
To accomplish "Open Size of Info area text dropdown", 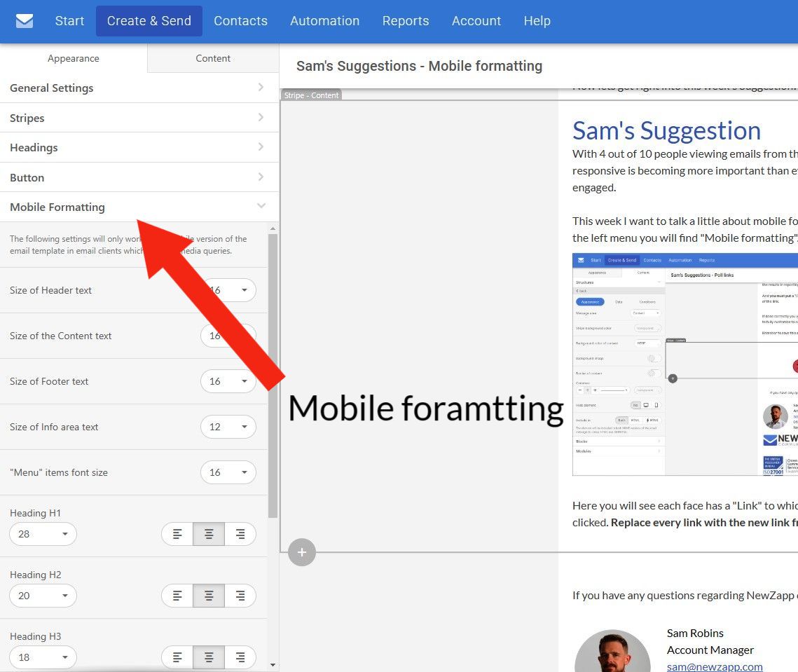I will point(228,427).
